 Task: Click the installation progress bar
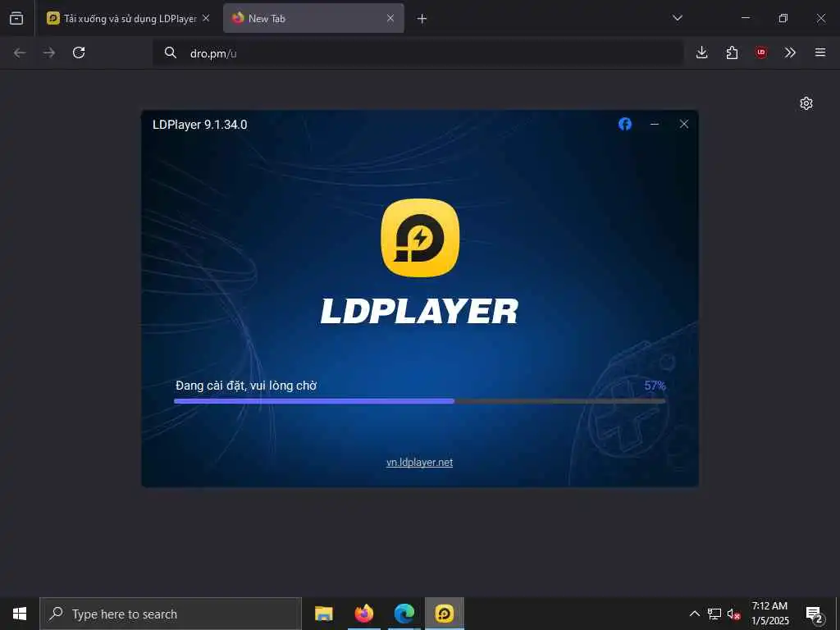pos(419,400)
